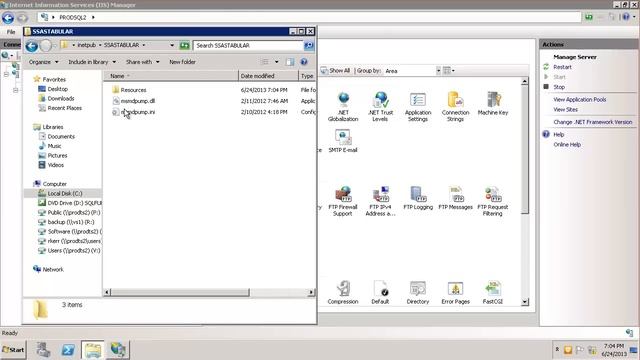Viewport: 640px width, 360px height.
Task: Open Online Help link
Action: point(567,144)
